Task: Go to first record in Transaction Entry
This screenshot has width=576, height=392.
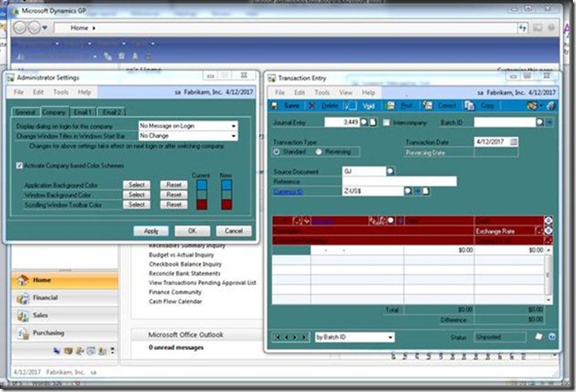Action: (x=278, y=337)
